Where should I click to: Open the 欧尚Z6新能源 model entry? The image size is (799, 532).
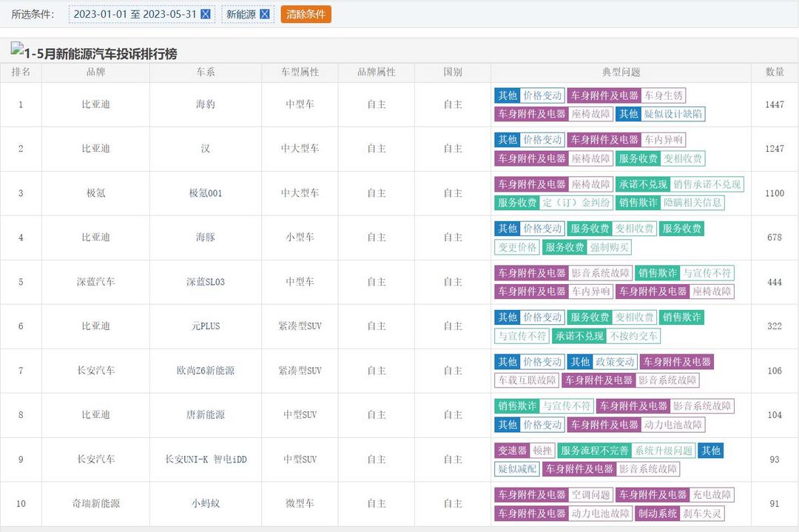(x=206, y=371)
